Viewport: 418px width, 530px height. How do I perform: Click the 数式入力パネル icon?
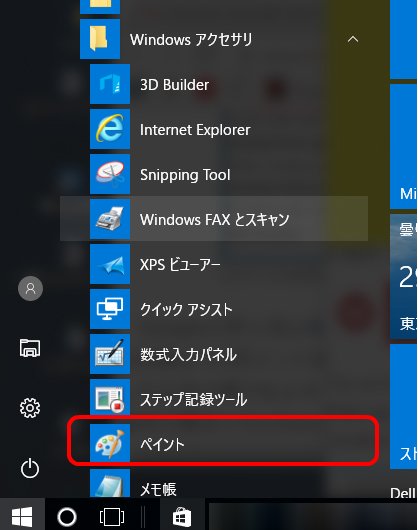[x=110, y=354]
